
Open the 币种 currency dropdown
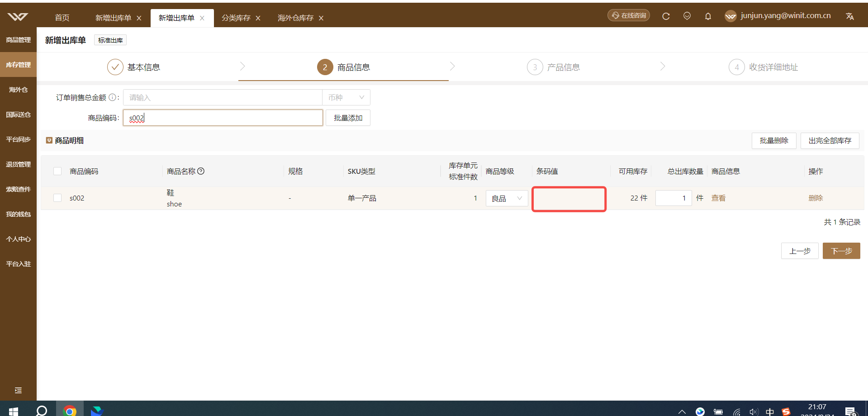pos(346,97)
